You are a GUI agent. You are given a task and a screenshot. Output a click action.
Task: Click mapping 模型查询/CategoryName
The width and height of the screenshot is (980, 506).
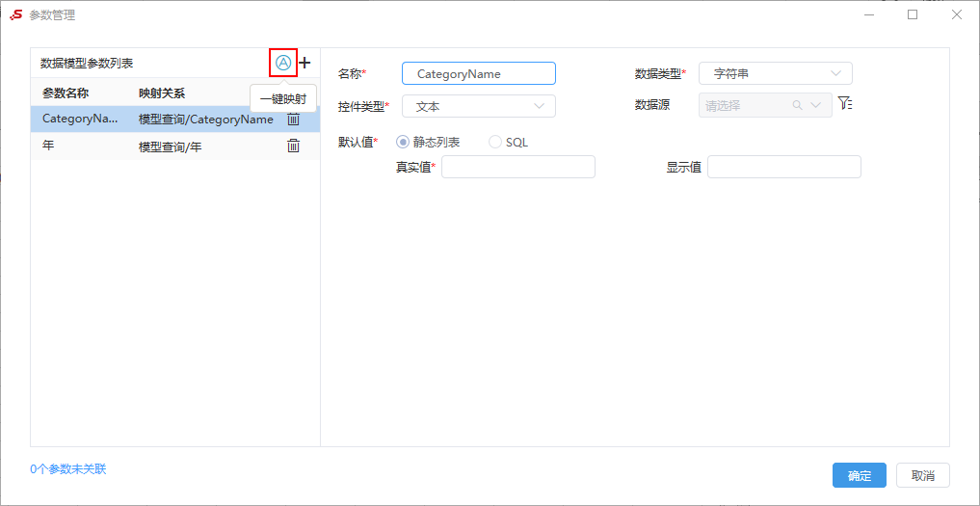pos(205,119)
